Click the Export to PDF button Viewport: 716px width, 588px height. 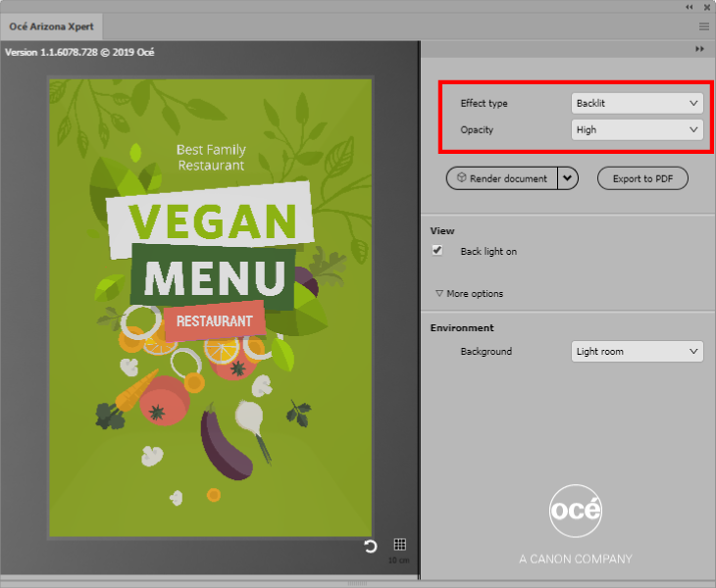[x=642, y=178]
